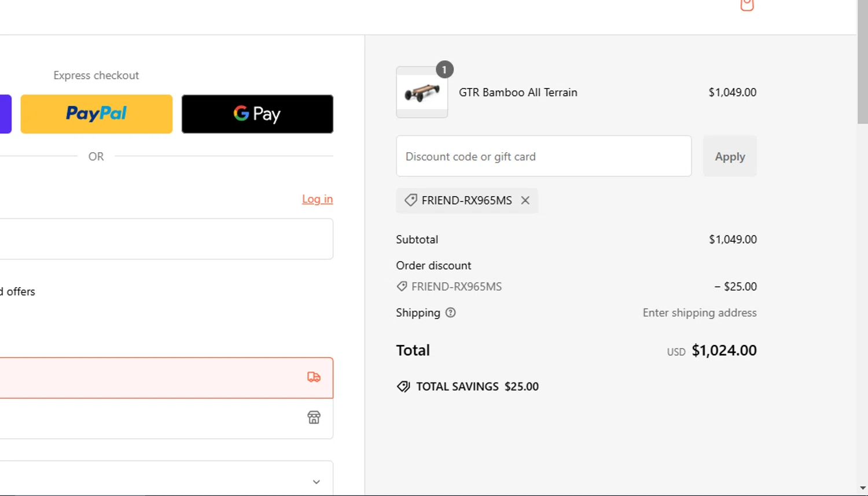
Task: Click the purple express checkout button
Action: pos(6,114)
